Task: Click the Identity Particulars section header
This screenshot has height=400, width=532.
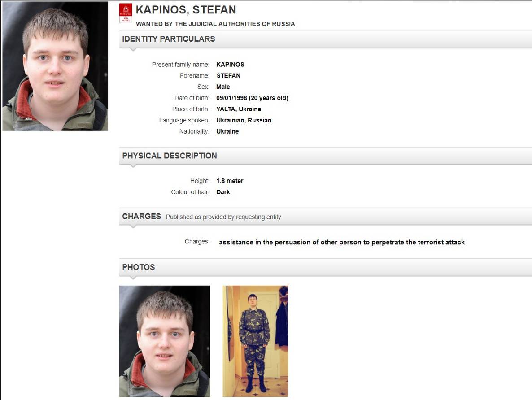Action: pos(169,39)
